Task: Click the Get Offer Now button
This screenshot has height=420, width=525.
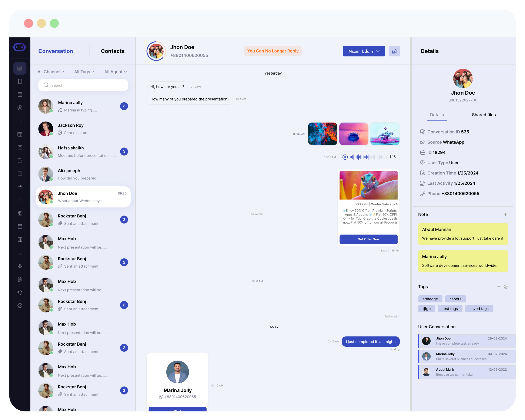Action: 368,239
